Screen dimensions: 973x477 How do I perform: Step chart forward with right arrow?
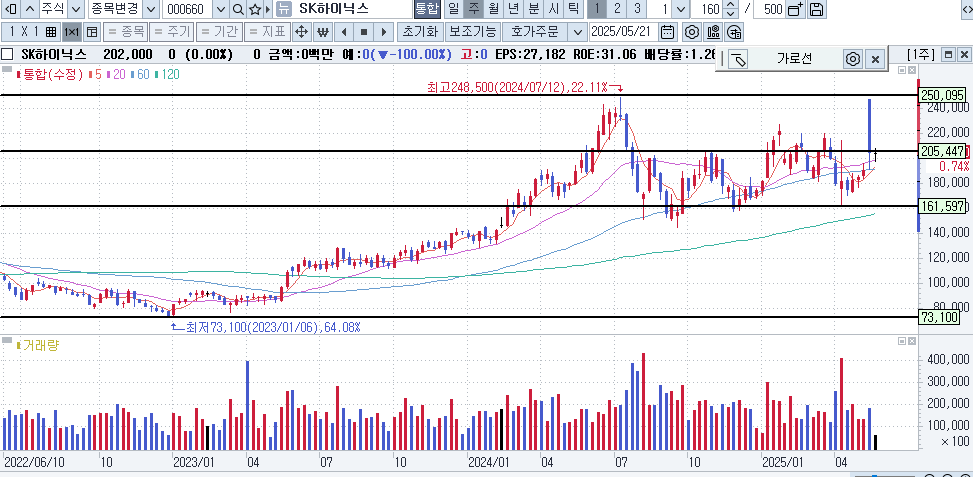(x=384, y=32)
